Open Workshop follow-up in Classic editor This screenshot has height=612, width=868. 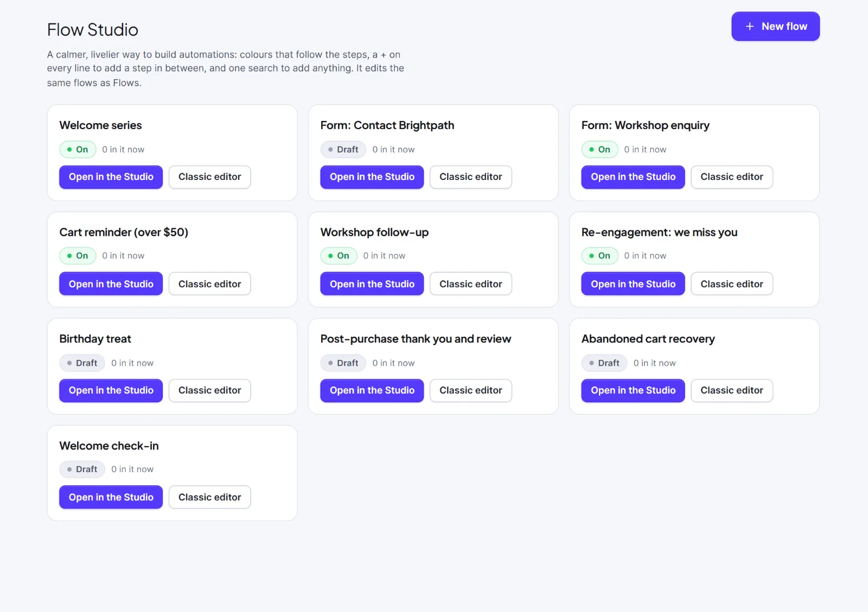point(470,284)
